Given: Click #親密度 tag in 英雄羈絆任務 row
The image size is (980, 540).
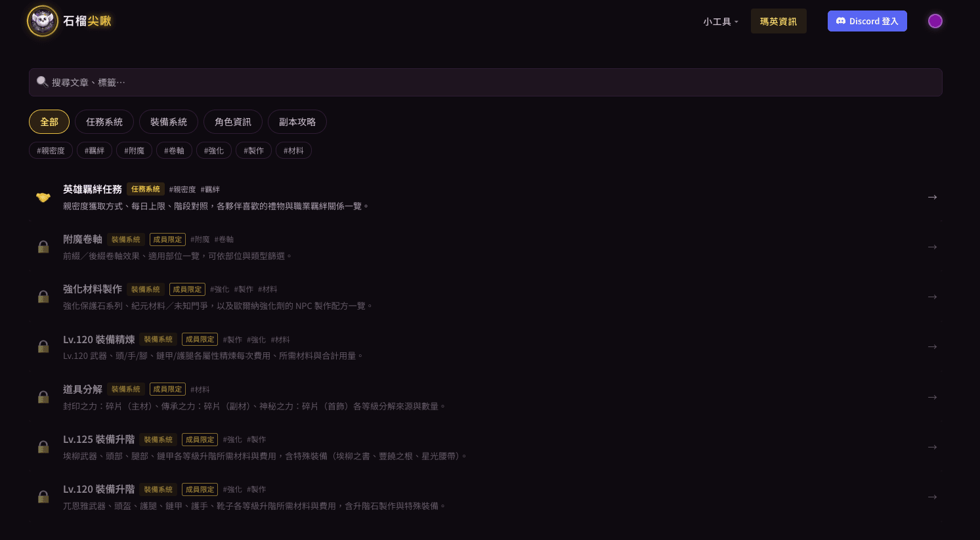Looking at the screenshot, I should pyautogui.click(x=182, y=190).
